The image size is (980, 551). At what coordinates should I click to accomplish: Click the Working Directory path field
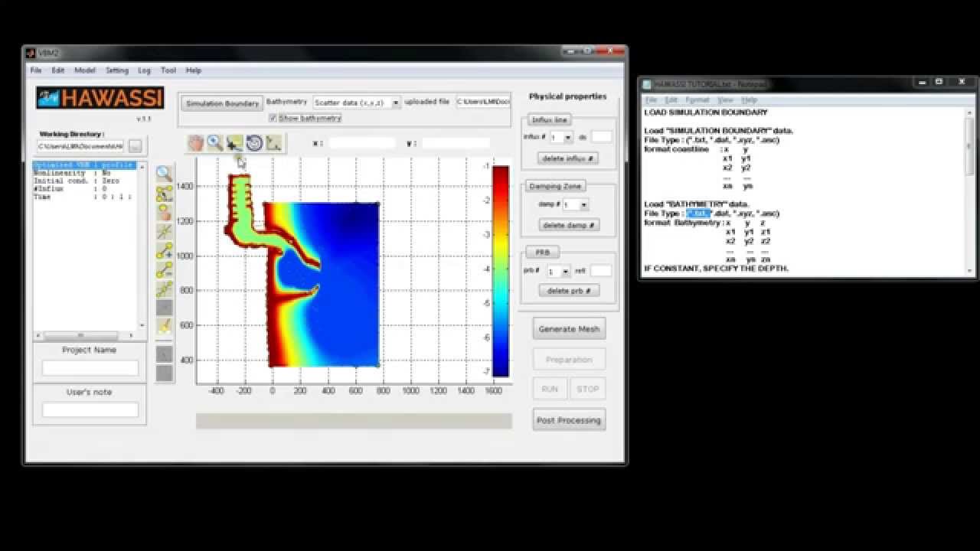coord(81,146)
